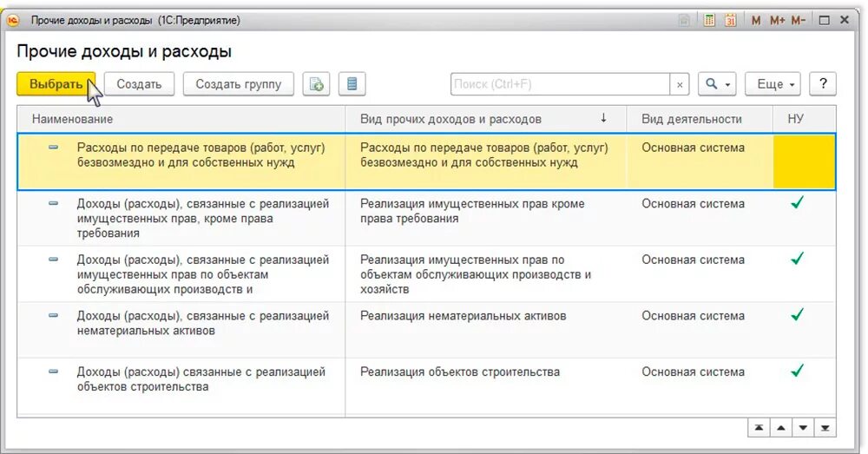Image resolution: width=868 pixels, height=454 pixels.
Task: Click the M+ memory add button
Action: coord(777,21)
